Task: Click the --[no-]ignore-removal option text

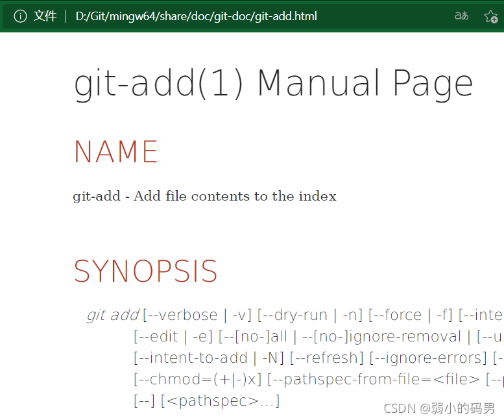Action: coord(382,337)
